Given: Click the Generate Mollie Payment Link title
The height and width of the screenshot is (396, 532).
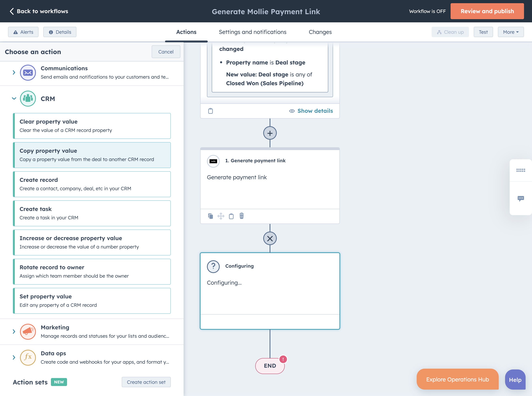Looking at the screenshot, I should click(x=266, y=12).
